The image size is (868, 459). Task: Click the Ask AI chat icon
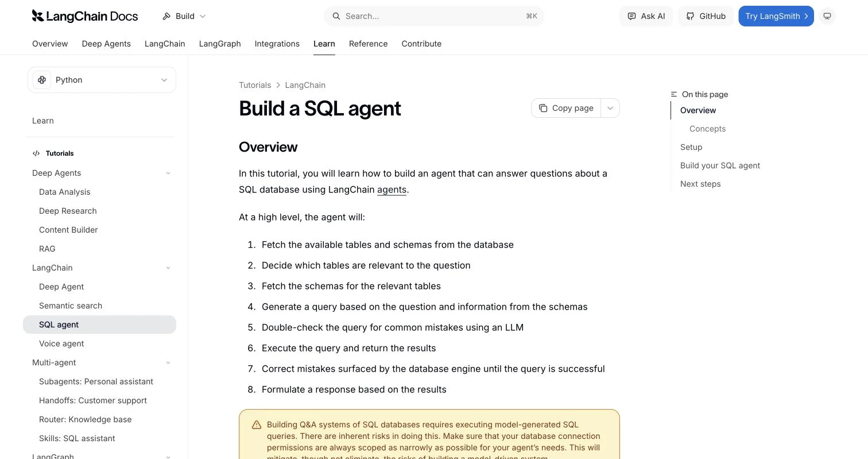(x=631, y=16)
